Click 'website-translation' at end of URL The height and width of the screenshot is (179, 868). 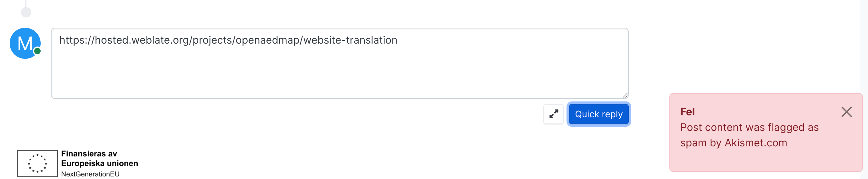pyautogui.click(x=350, y=40)
